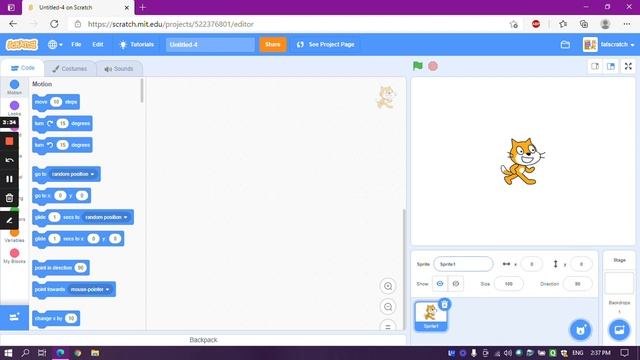Click the change x by 10 block
Image resolution: width=640 pixels, height=360 pixels.
point(56,318)
